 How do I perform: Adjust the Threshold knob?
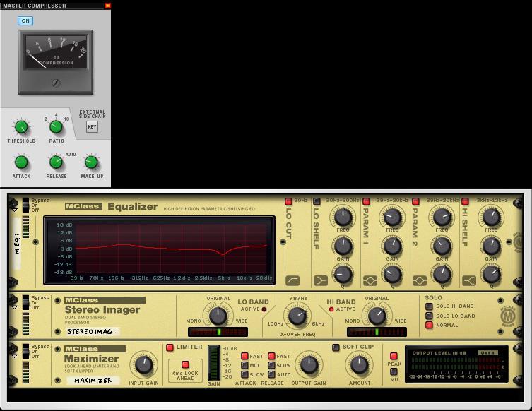21,127
